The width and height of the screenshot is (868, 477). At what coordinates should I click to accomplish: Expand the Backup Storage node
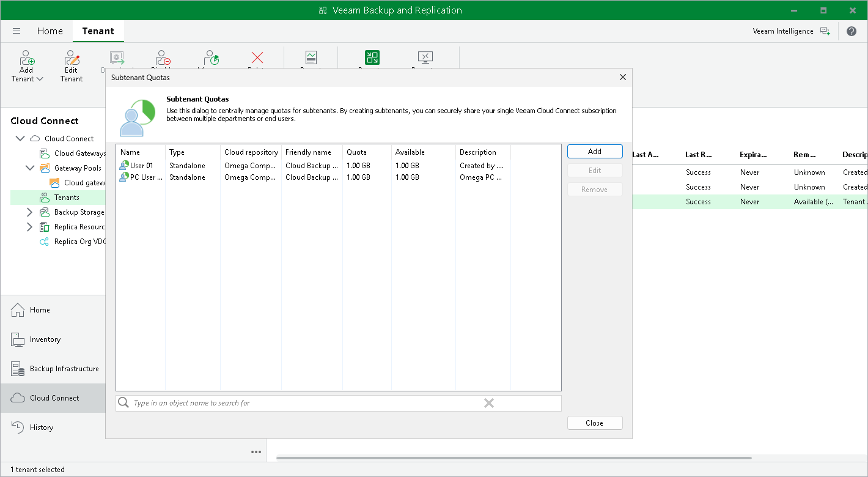click(x=29, y=212)
